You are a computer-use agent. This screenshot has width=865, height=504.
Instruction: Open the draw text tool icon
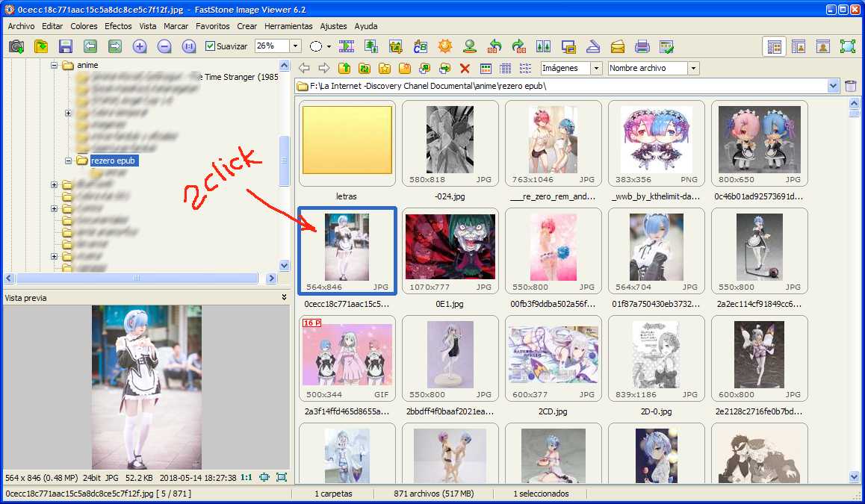pyautogui.click(x=421, y=47)
